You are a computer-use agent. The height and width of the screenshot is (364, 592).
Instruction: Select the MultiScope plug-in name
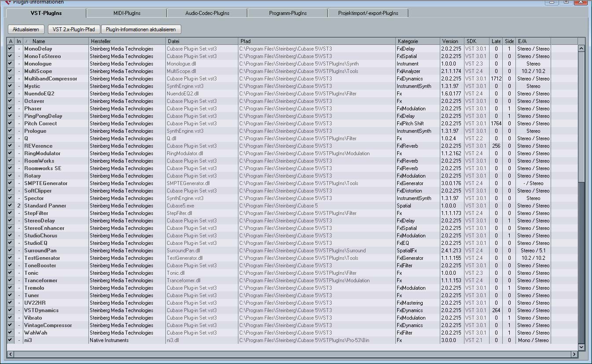click(x=38, y=71)
